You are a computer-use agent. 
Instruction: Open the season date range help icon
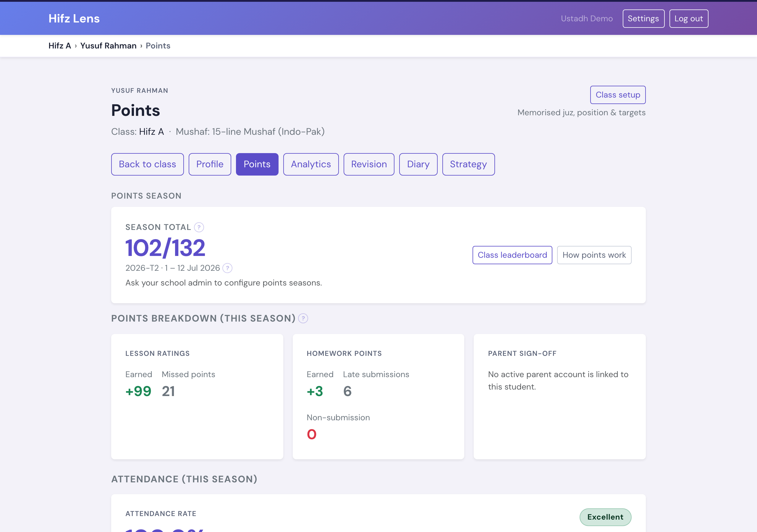pos(227,268)
